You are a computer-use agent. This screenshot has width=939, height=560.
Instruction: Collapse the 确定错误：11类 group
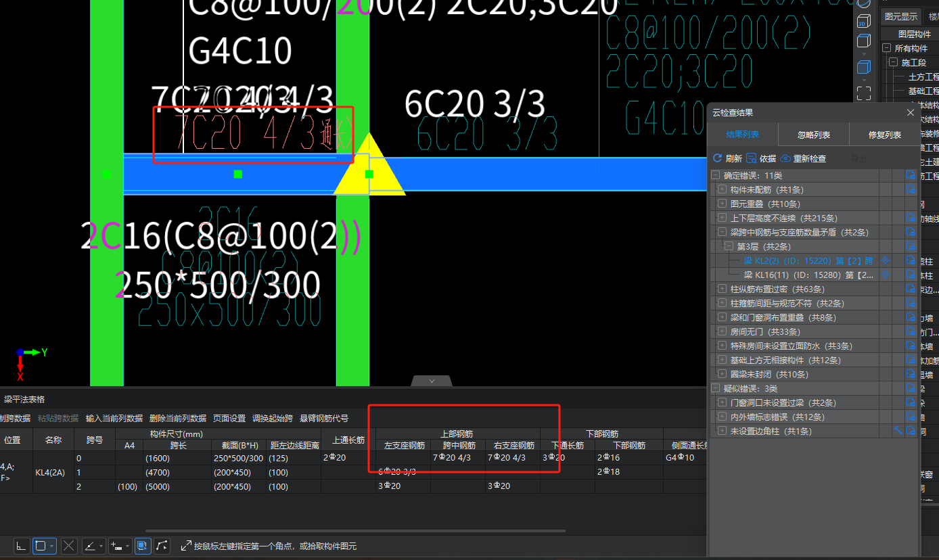click(x=715, y=175)
